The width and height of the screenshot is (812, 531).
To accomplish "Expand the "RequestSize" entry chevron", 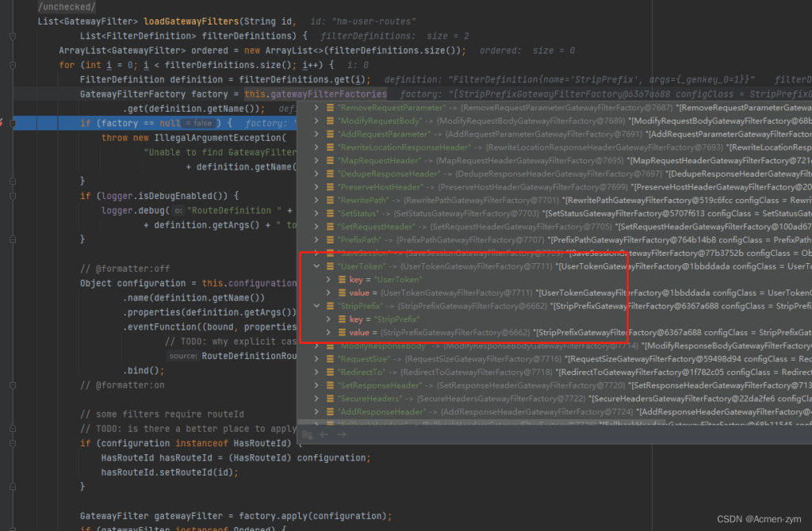I will (x=316, y=359).
